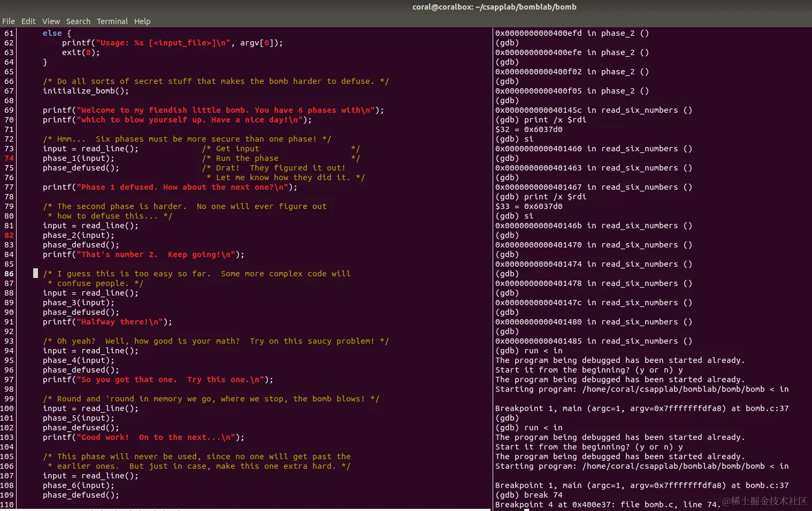812x511 pixels.
Task: Click the 'phase_4(input);' call
Action: (x=79, y=360)
